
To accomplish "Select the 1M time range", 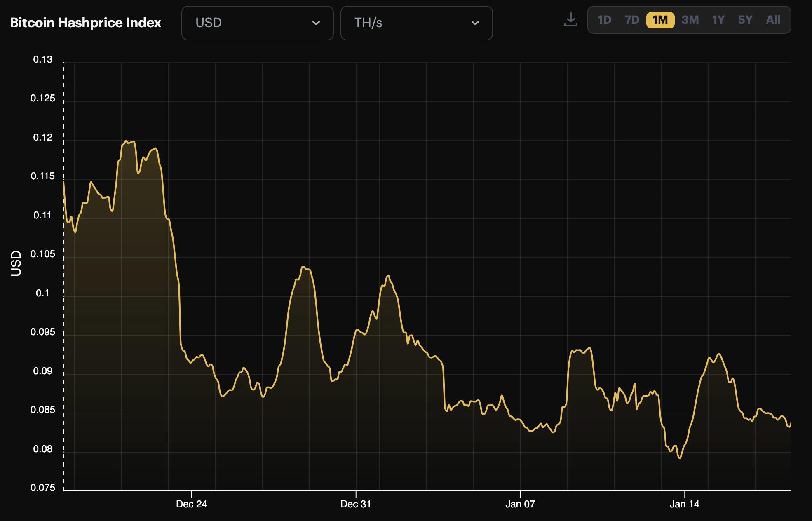I will pyautogui.click(x=660, y=20).
